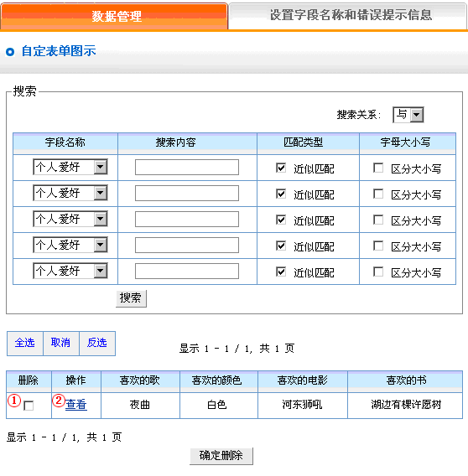Expand the first 个人爱好 field name dropdown
The height and width of the screenshot is (476, 468).
(70, 167)
